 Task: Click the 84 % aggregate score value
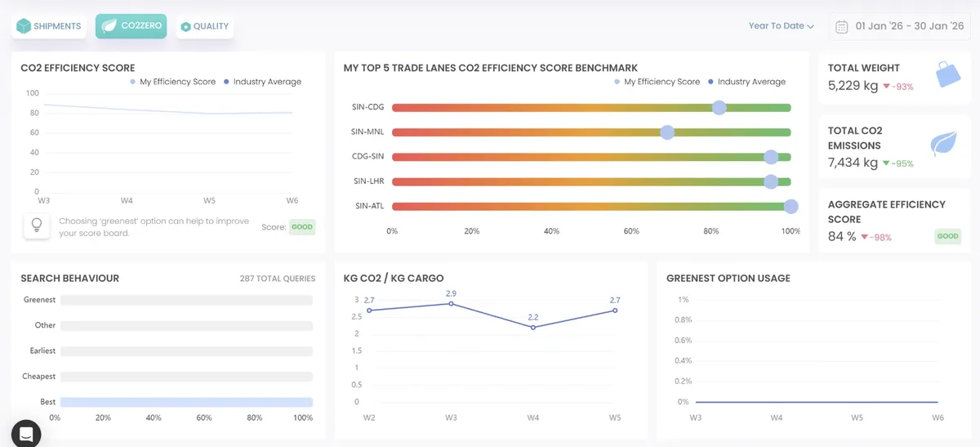842,236
